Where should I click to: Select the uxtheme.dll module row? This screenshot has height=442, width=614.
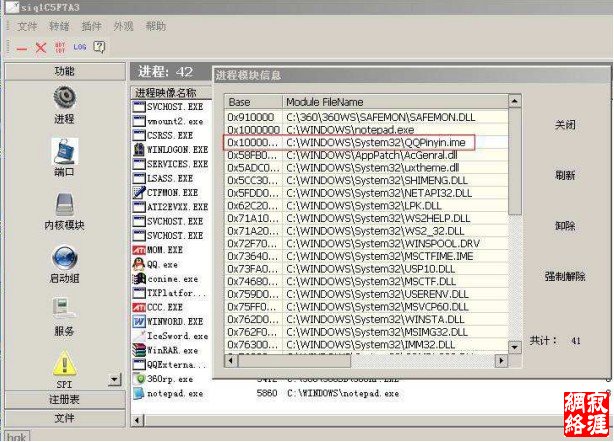point(366,168)
